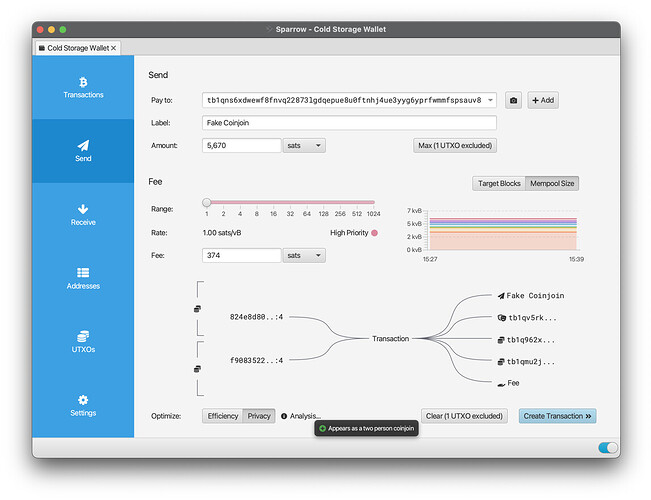Viewport: 651px width, 500px height.
Task: Click the Pay to address field
Action: (349, 100)
